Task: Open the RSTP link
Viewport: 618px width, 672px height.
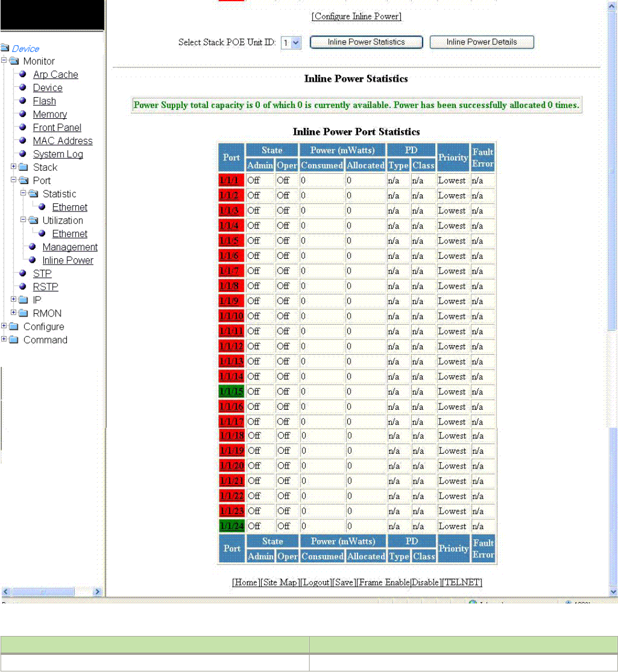Action: [45, 287]
